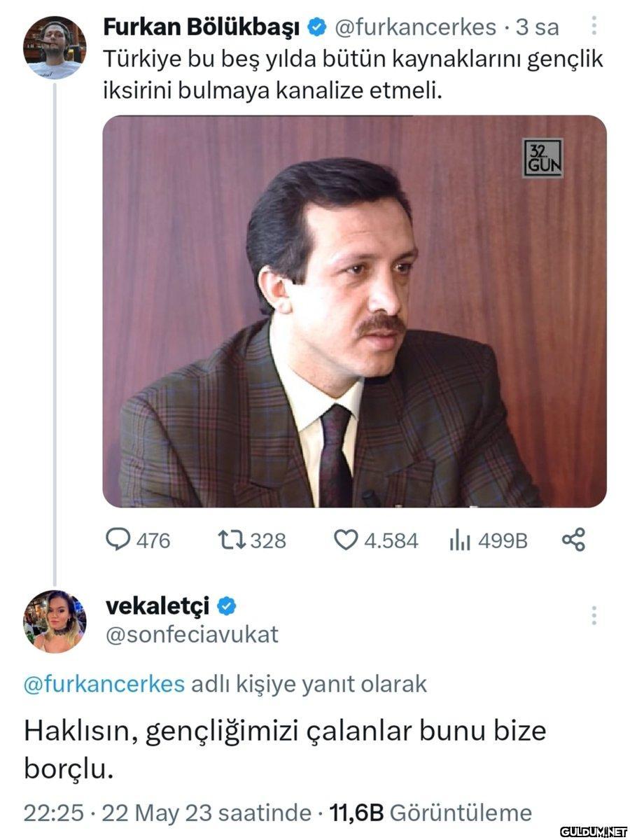Click the @sonfeciavukat handle
The width and height of the screenshot is (630, 840).
point(191,634)
